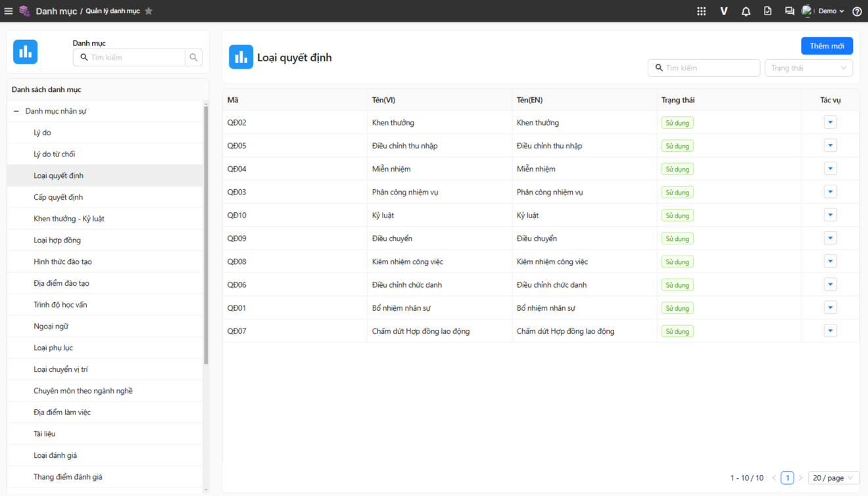Click the Thêm mới button
868x496 pixels.
(827, 46)
